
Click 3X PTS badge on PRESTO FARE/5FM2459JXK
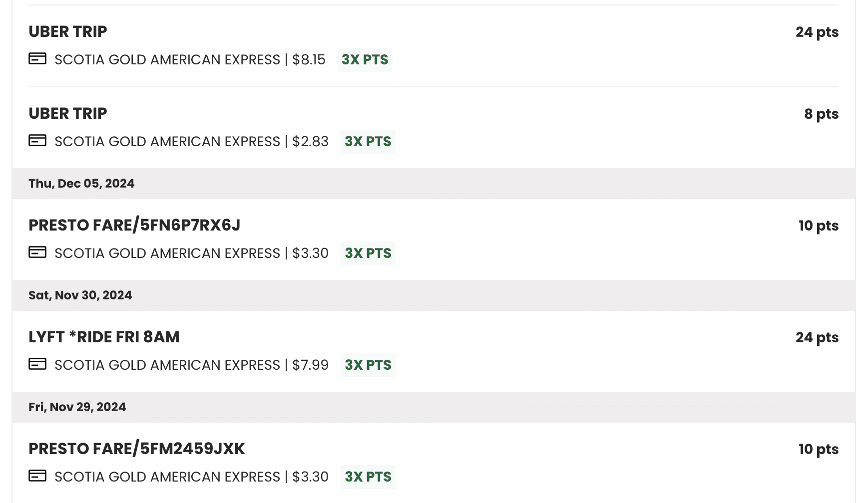pyautogui.click(x=368, y=477)
